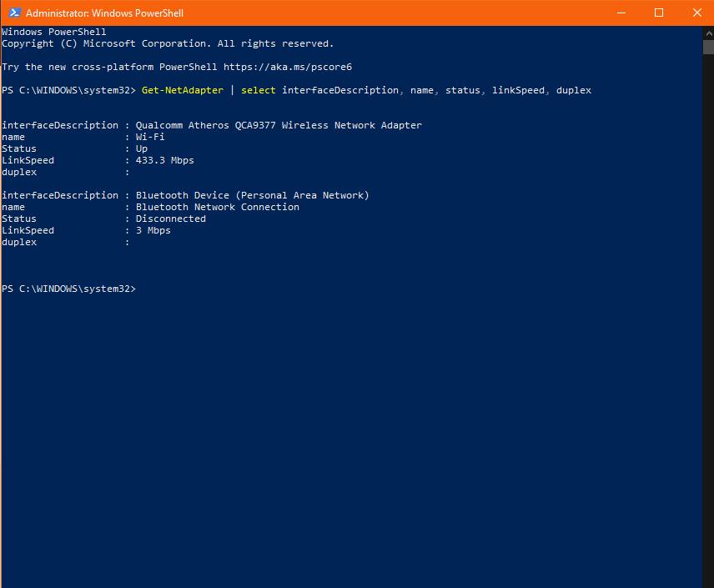Click the 'Administrator: Windows PowerShell' title text

104,13
